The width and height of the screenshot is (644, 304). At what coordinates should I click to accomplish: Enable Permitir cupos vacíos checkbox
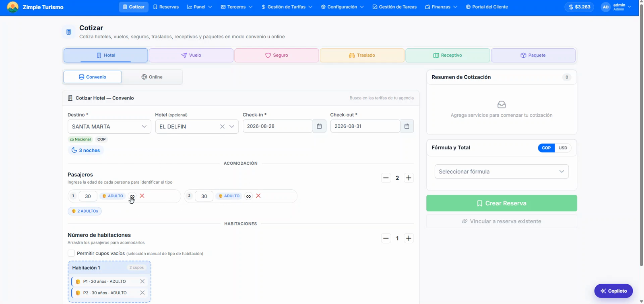71,253
